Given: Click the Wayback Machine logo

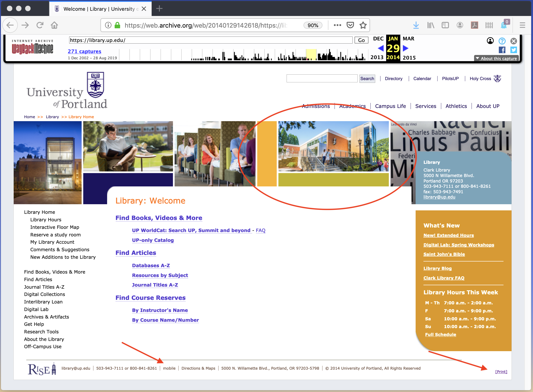Looking at the screenshot, I should tap(32, 47).
